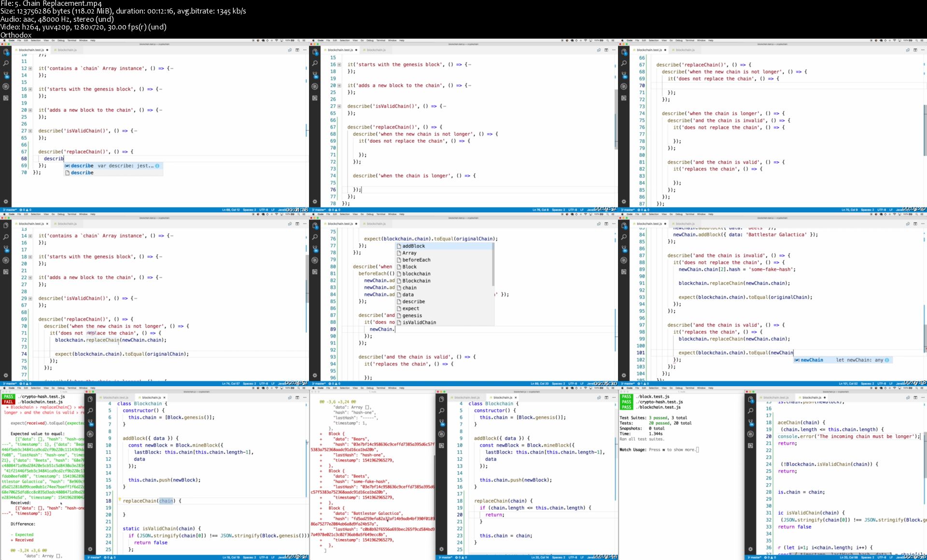Open Extensions view in the 00:04:52 frame

[6, 272]
